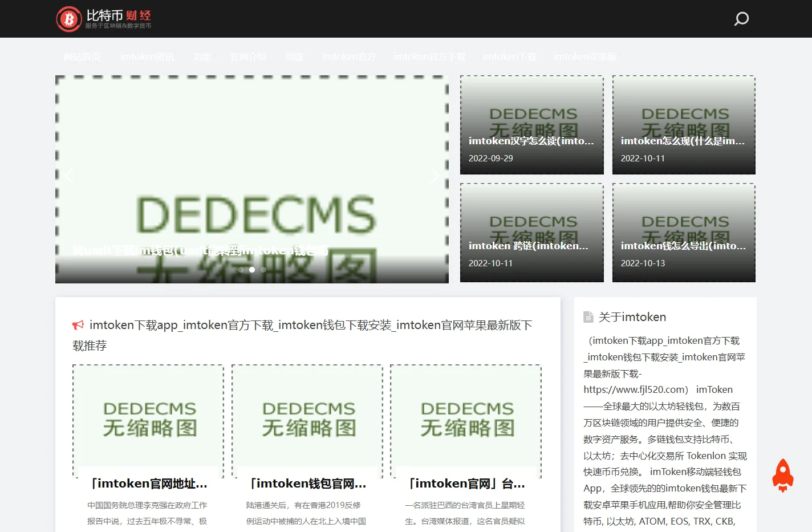Open thumbnail above「imtoken钱包官网
The height and width of the screenshot is (532, 812).
(x=307, y=421)
